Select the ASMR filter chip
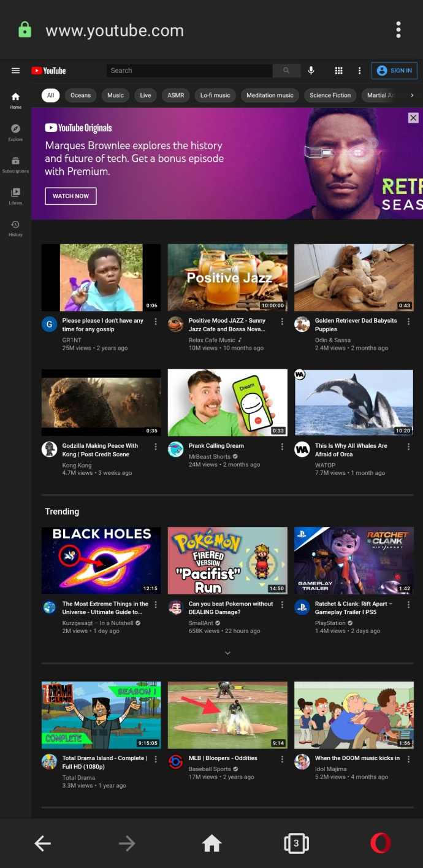Screen dimensions: 423x868 (176, 95)
